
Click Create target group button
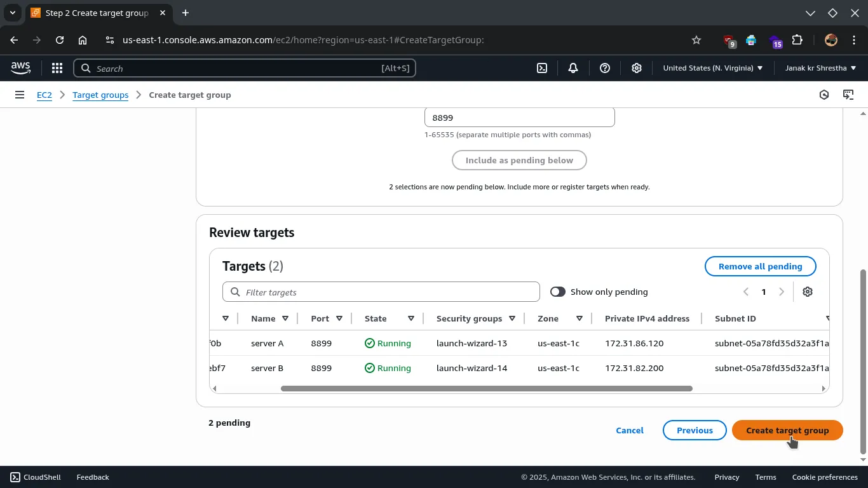(x=787, y=430)
